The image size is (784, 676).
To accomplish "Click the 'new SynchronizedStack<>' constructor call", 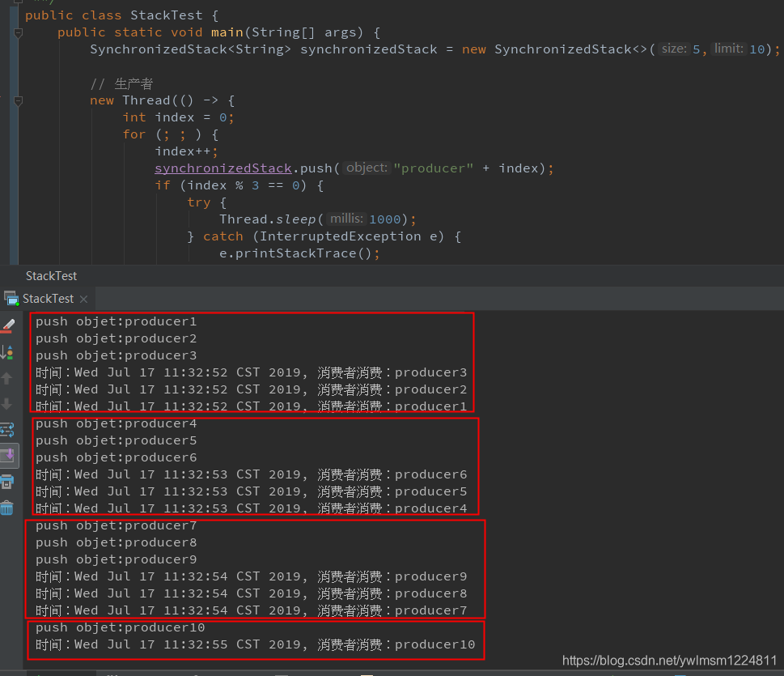I will coord(554,49).
